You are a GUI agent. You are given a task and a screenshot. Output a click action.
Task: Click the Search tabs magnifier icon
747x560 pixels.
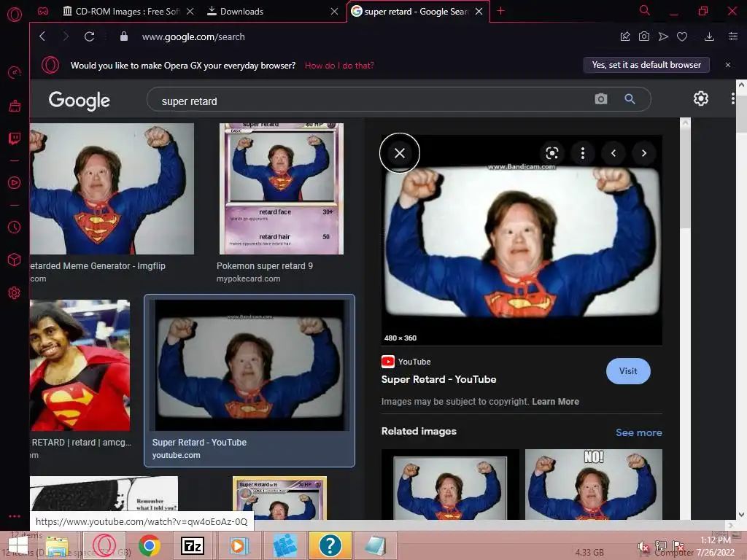645,10
